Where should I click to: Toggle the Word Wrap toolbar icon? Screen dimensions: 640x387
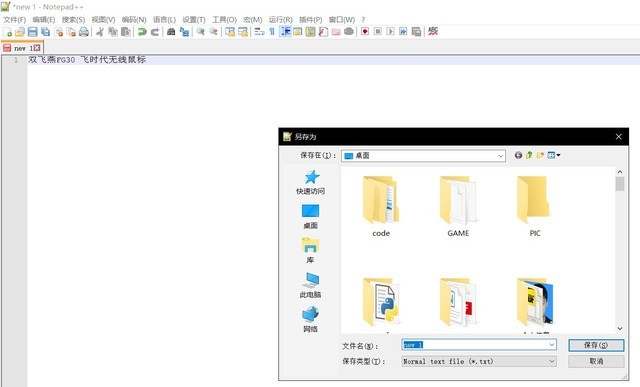click(259, 32)
